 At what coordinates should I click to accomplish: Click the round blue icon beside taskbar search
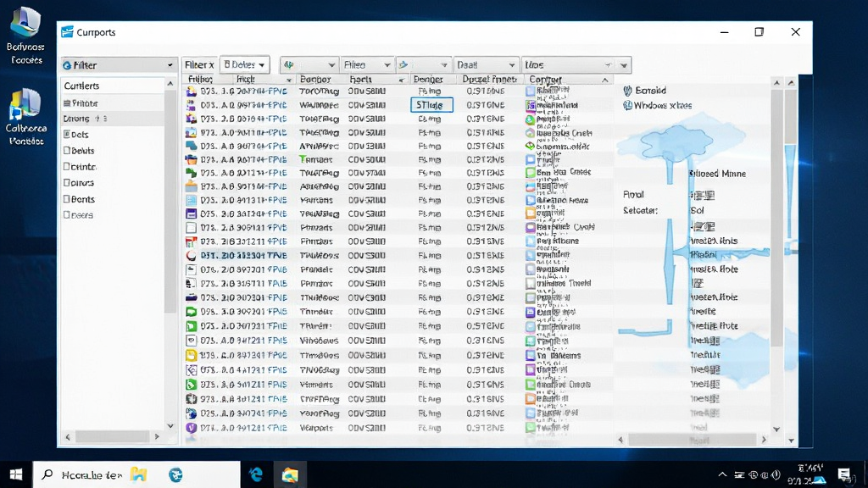pyautogui.click(x=175, y=474)
